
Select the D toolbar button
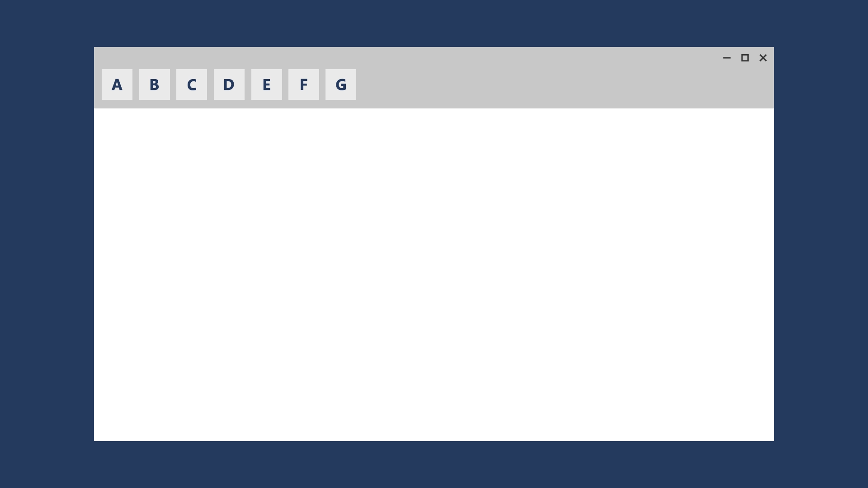[229, 84]
